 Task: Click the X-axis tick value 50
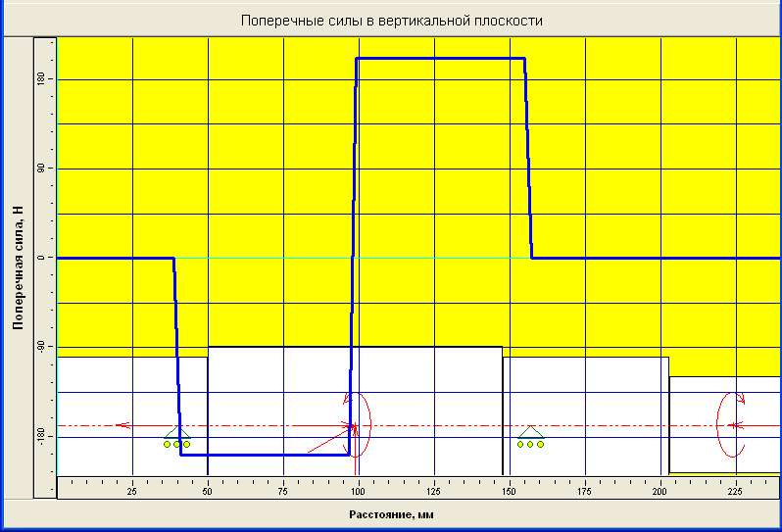tap(207, 492)
